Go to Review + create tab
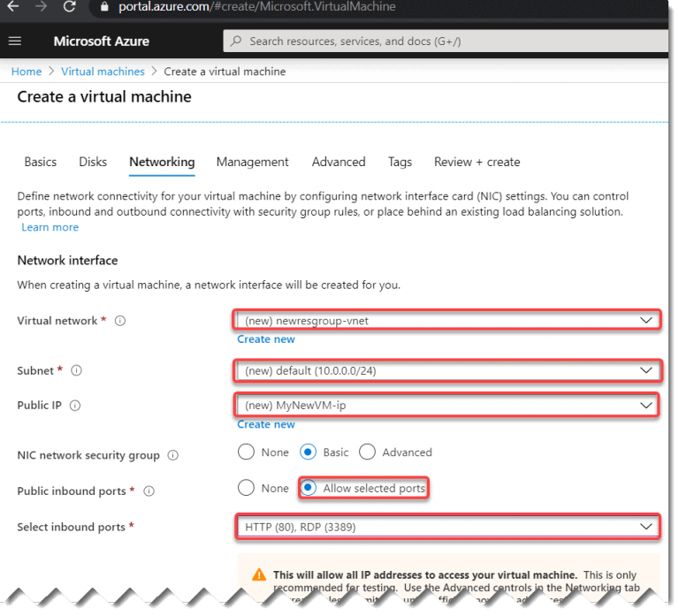Viewport: 679px width, 616px height. pyautogui.click(x=477, y=163)
